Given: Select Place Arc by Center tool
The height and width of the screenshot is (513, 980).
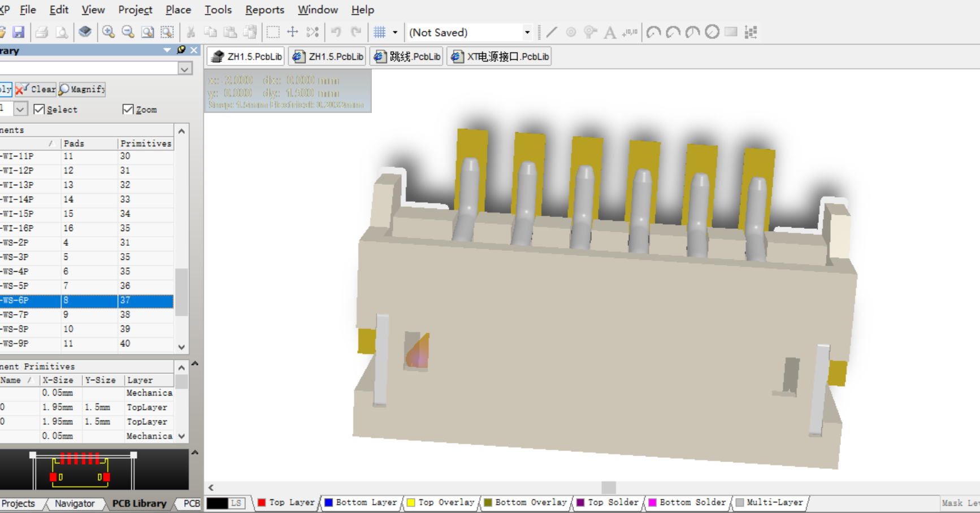Looking at the screenshot, I should (654, 32).
